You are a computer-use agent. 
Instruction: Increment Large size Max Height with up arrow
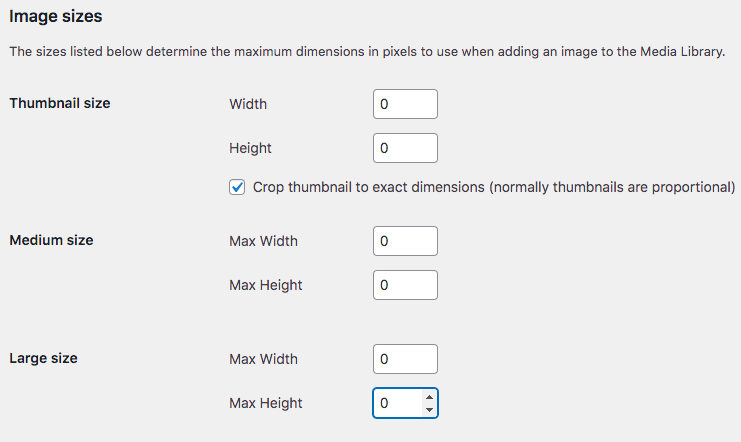[429, 398]
